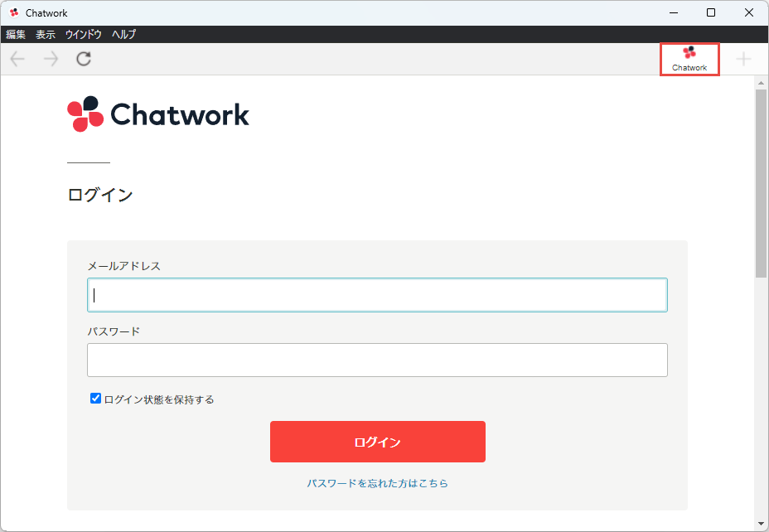Go forward with the right arrow icon
This screenshot has width=769, height=532.
click(51, 59)
